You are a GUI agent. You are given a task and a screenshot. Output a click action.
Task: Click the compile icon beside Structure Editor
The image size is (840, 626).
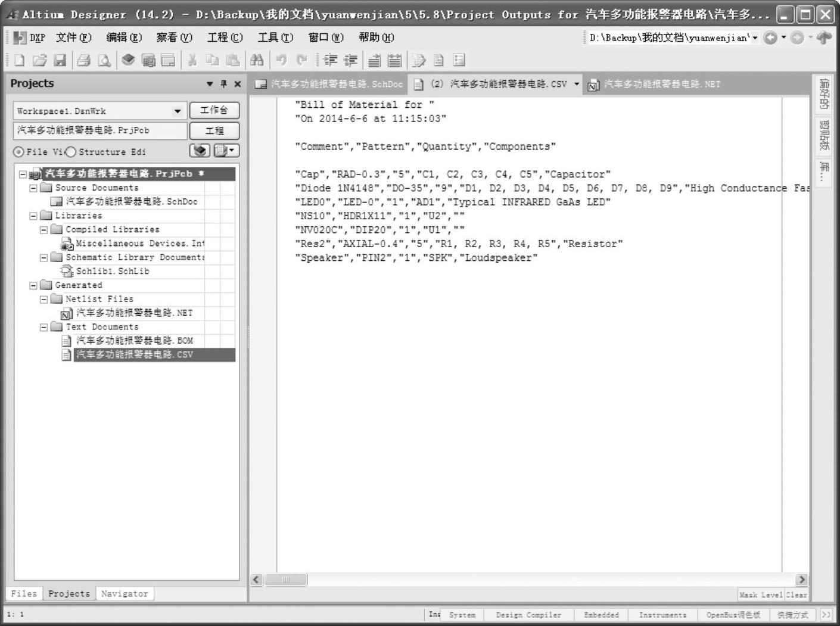click(200, 151)
